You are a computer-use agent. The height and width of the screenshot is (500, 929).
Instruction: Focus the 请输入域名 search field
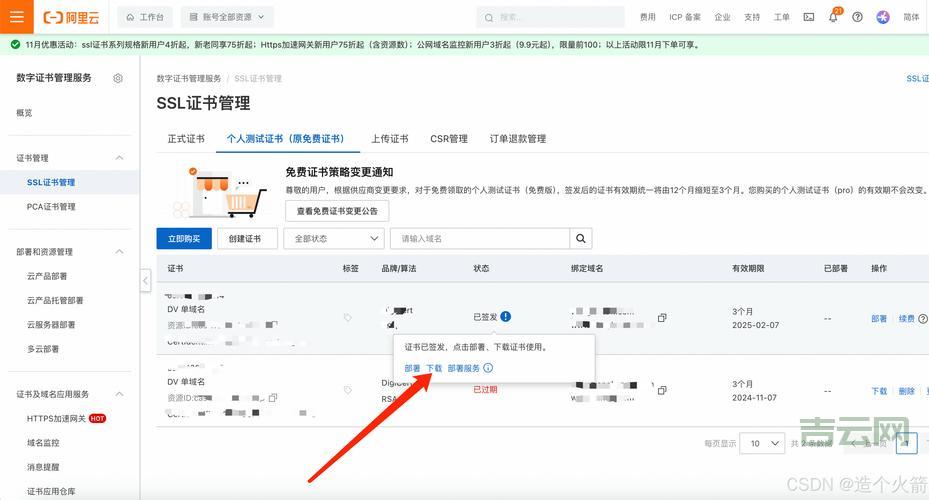[x=480, y=238]
